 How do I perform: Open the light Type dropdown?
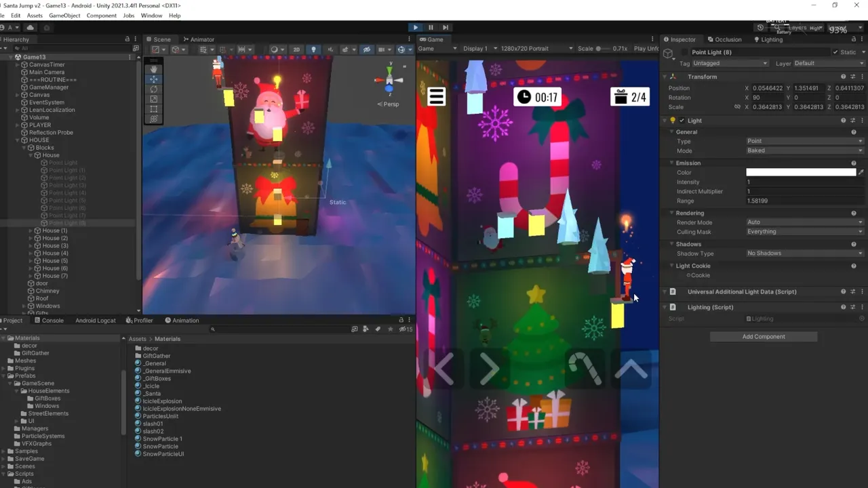tap(805, 141)
